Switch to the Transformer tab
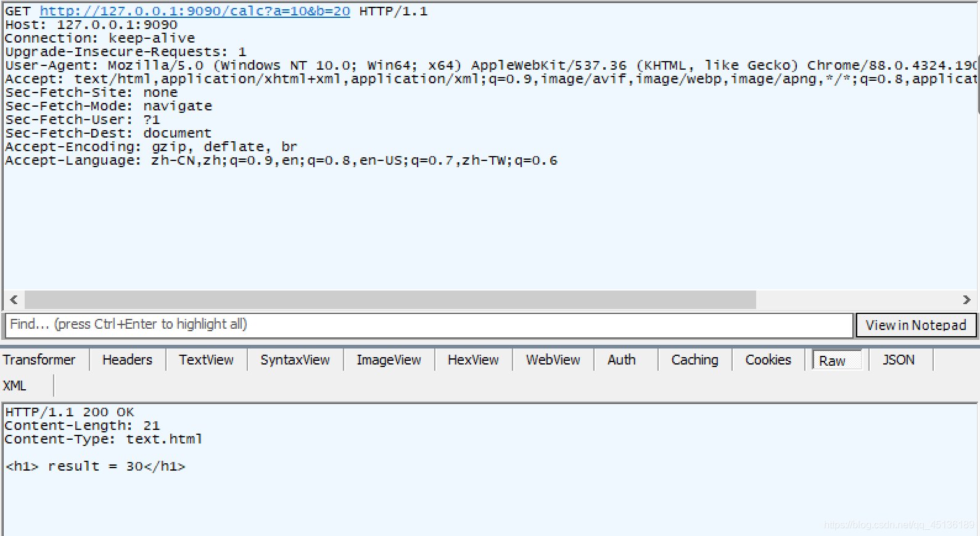 pos(39,360)
